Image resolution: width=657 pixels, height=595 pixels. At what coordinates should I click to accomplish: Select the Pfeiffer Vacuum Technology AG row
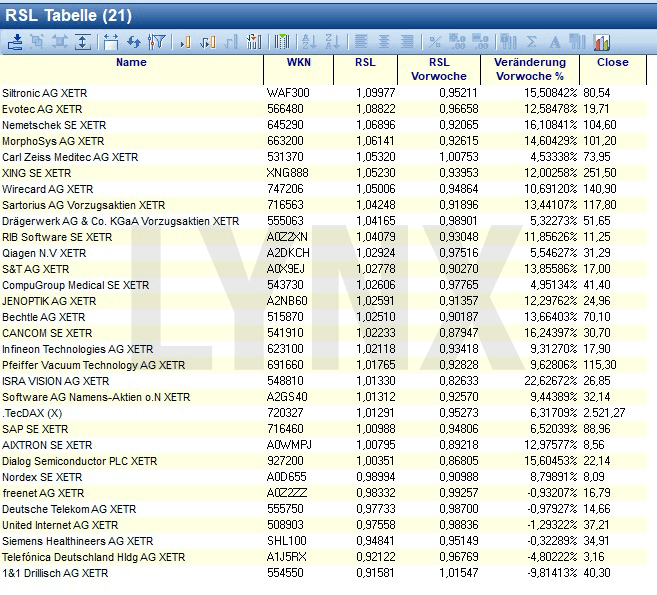[323, 365]
